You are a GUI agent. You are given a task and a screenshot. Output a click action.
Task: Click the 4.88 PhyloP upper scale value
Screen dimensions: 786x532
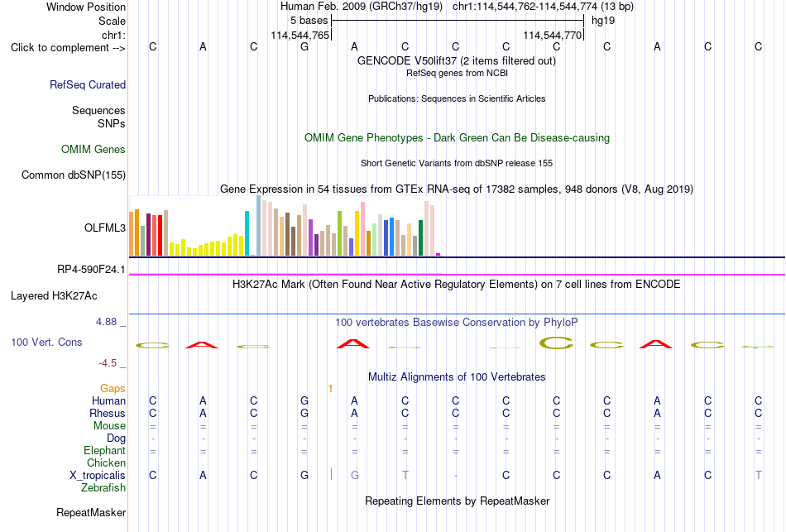pos(106,322)
